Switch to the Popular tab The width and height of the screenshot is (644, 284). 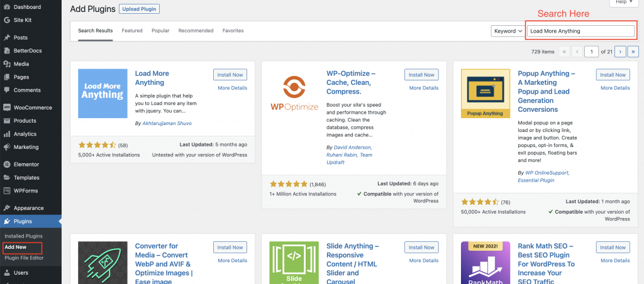[x=160, y=31]
